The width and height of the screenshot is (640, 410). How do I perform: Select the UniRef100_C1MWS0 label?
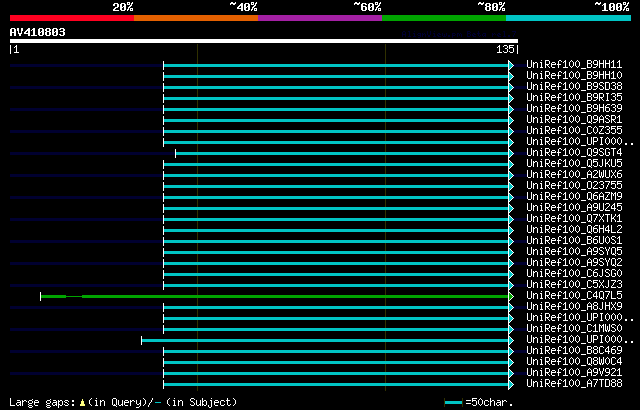click(574, 329)
